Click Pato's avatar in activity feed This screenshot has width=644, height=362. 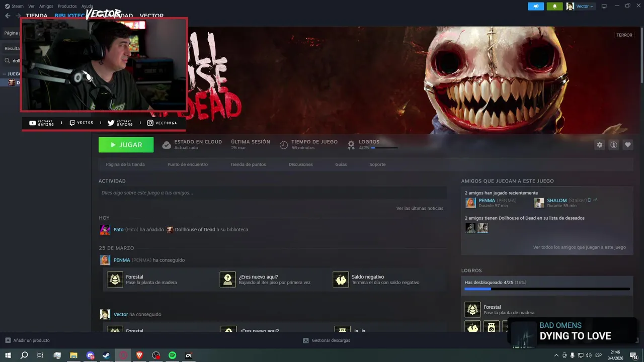coord(105,230)
